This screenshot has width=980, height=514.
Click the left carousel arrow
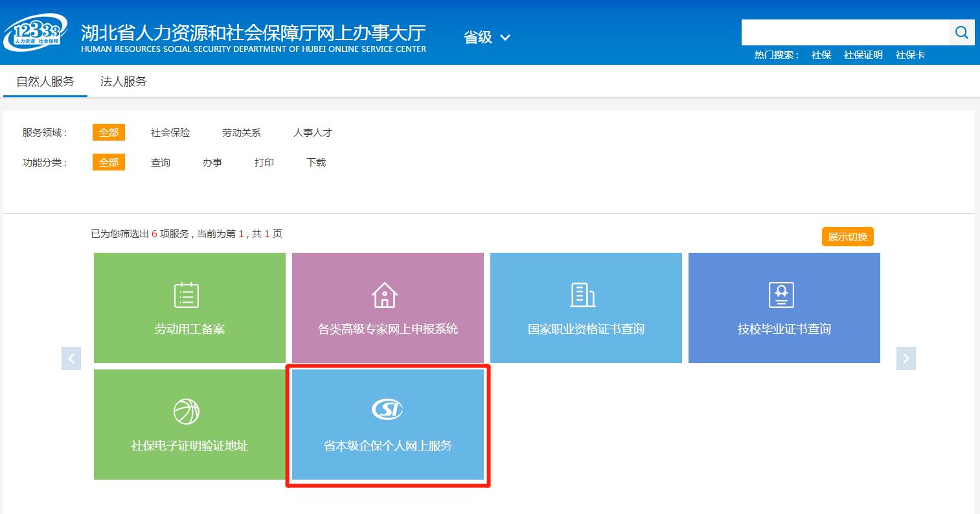tap(71, 358)
